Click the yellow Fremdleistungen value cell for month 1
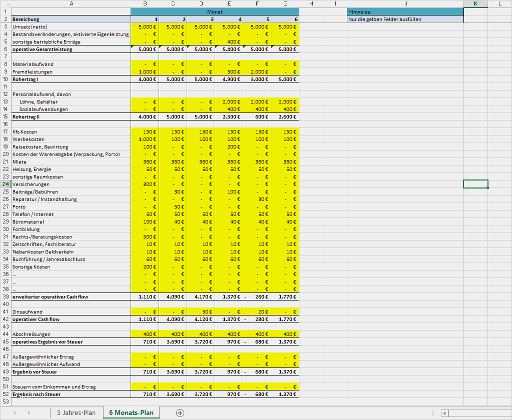The image size is (512, 420). [145, 71]
